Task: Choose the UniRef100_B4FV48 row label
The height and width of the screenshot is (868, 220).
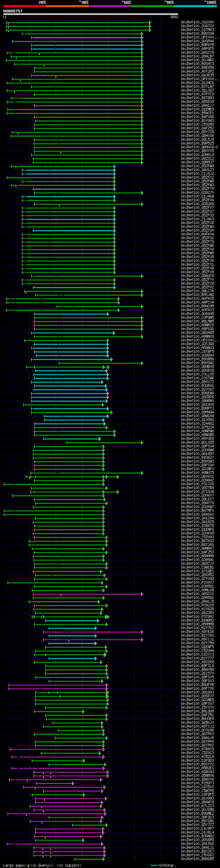Action: (197, 117)
